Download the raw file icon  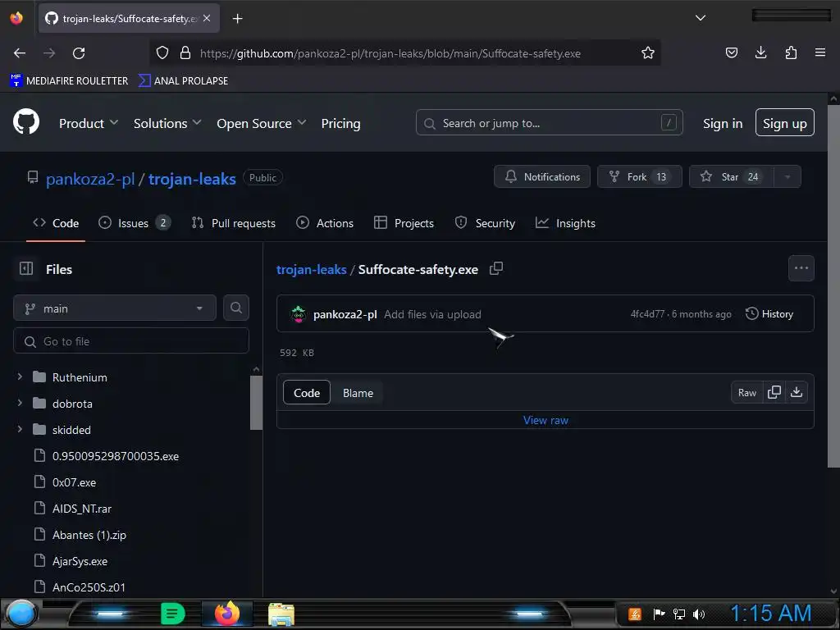[x=797, y=392]
